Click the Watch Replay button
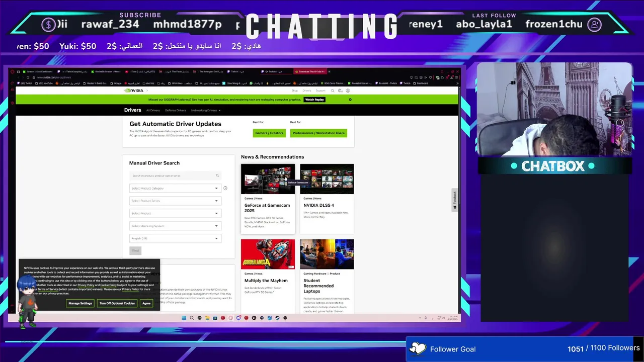This screenshot has width=644, height=362. 314,100
